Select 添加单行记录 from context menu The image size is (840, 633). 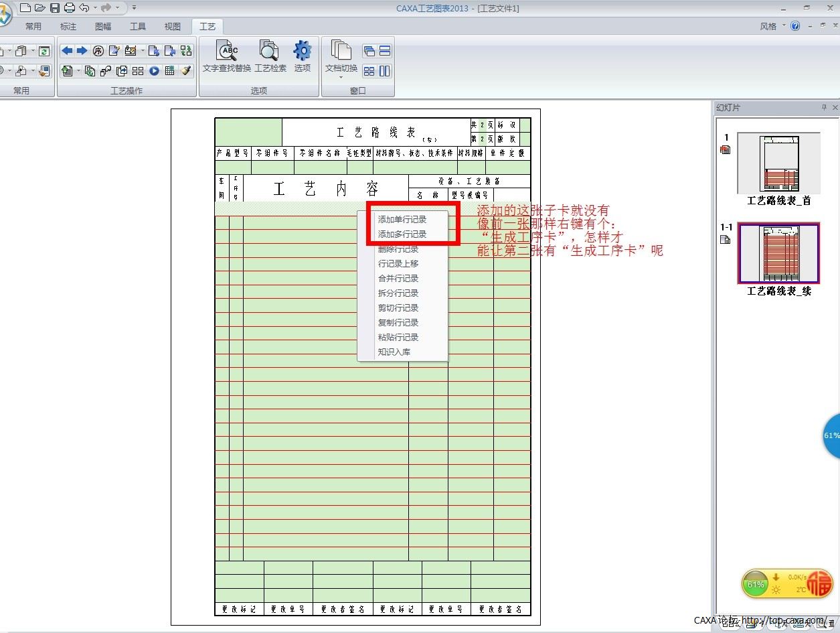402,220
